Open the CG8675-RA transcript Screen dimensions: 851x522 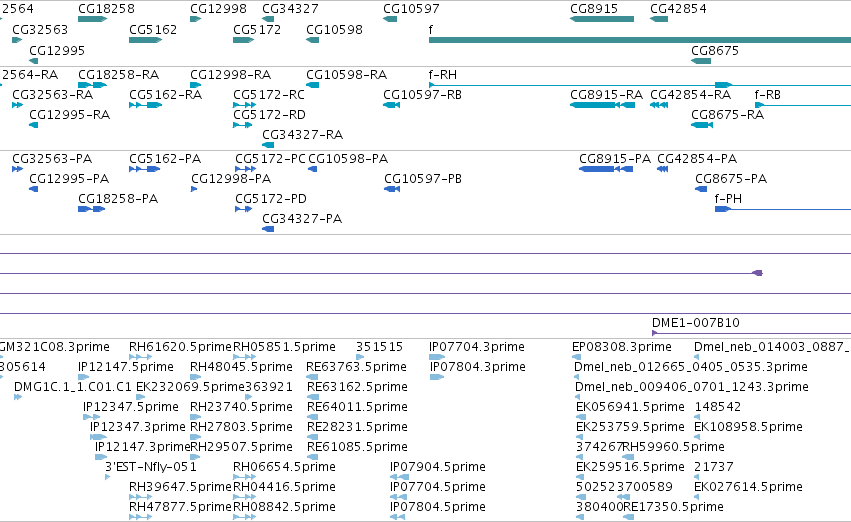(x=727, y=115)
